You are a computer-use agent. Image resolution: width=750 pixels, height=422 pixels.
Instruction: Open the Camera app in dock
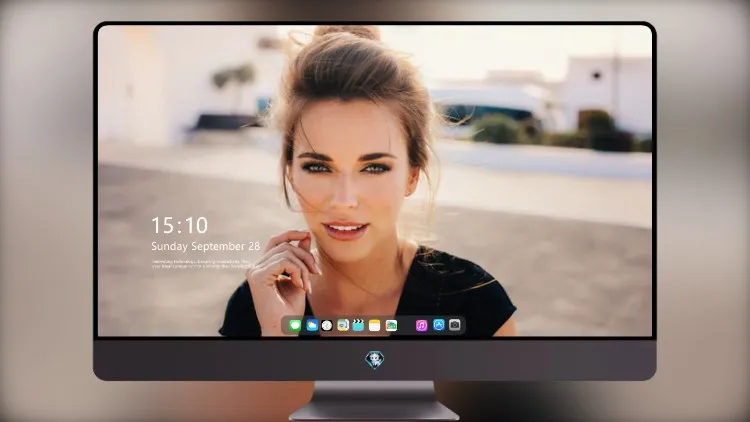455,325
